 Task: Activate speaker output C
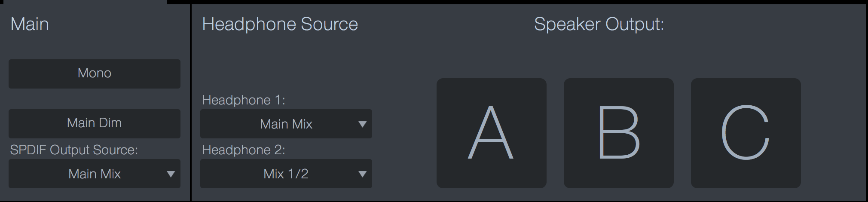746,133
